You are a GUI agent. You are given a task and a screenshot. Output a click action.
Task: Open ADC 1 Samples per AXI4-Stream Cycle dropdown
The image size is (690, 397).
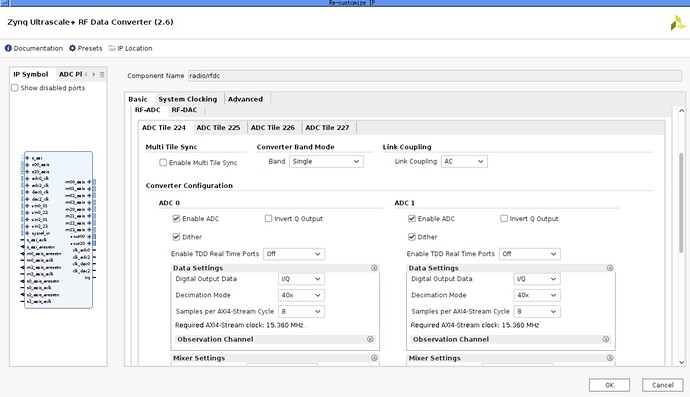[537, 312]
